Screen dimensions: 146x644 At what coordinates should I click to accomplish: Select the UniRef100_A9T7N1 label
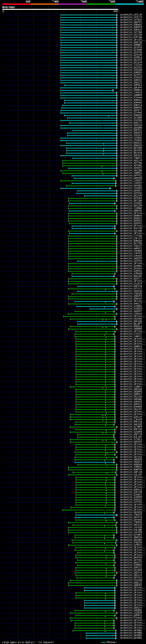131,163
